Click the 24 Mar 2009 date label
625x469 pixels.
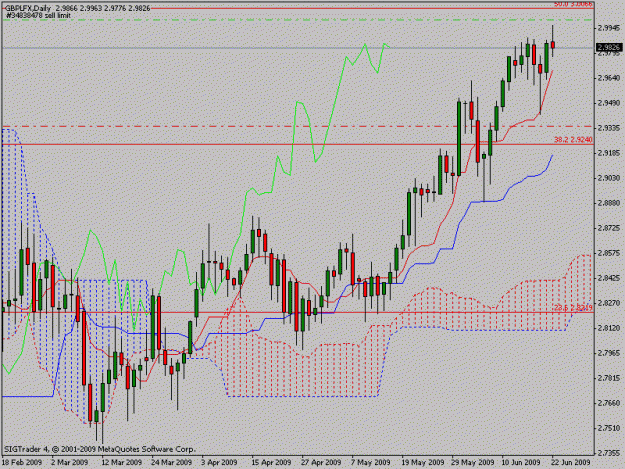[x=172, y=463]
